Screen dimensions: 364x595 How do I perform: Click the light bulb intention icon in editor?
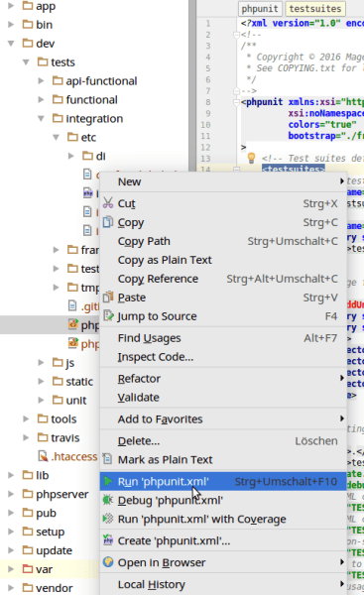(251, 158)
